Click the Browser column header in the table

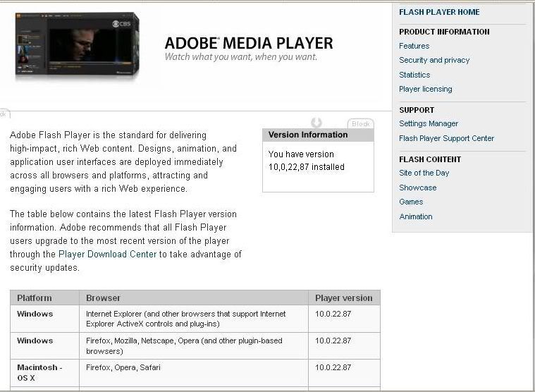(x=103, y=298)
